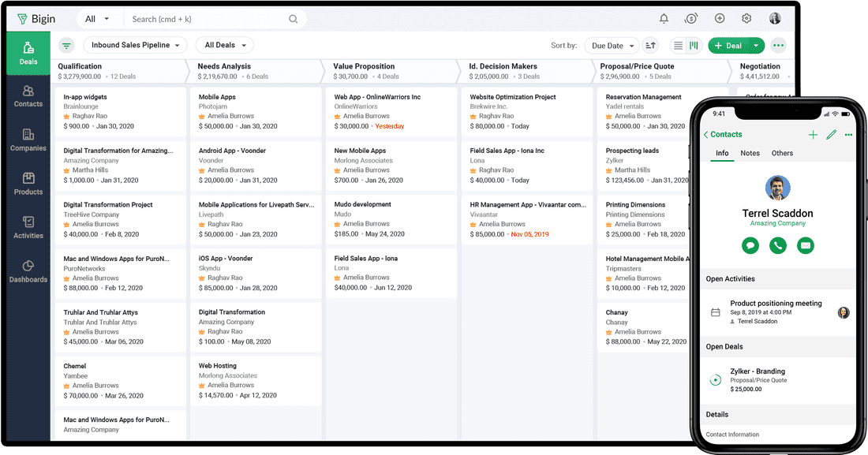This screenshot has height=455, width=868.
Task: Open the Chemel deal card
Action: point(120,381)
